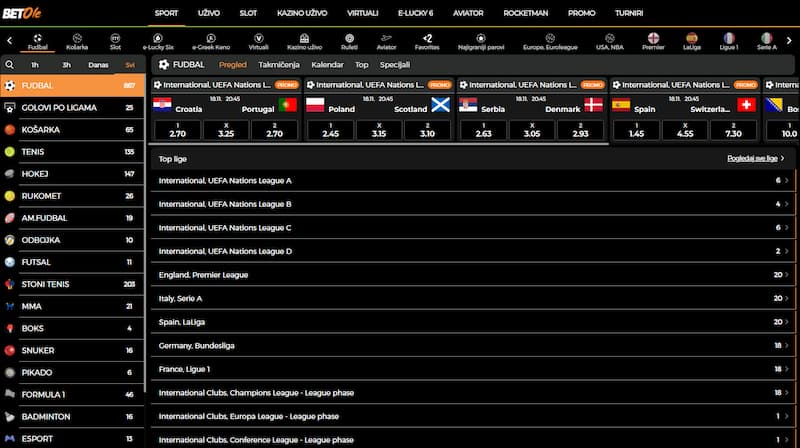Click the sidebar search magnifier icon

[x=9, y=65]
